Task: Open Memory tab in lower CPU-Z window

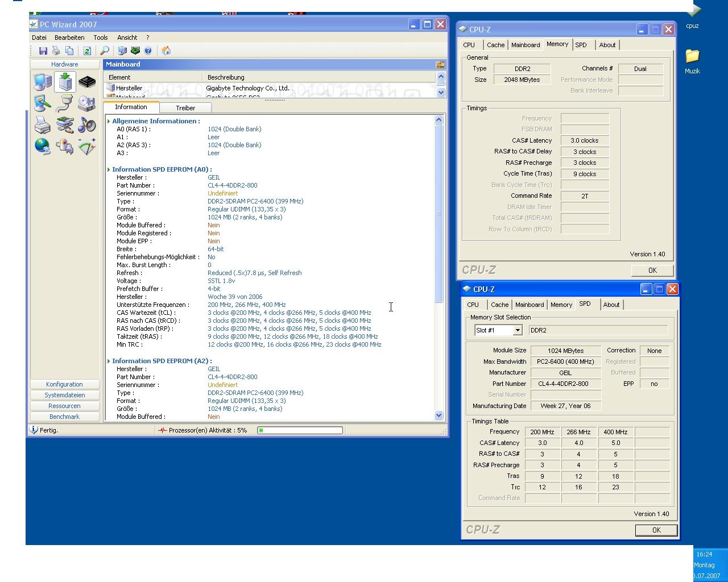Action: coord(561,305)
